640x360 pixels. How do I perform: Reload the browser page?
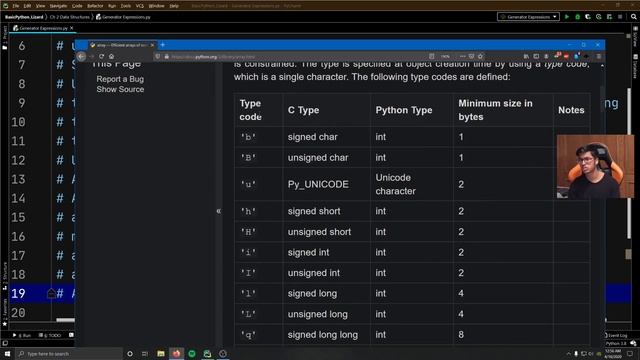coord(101,56)
